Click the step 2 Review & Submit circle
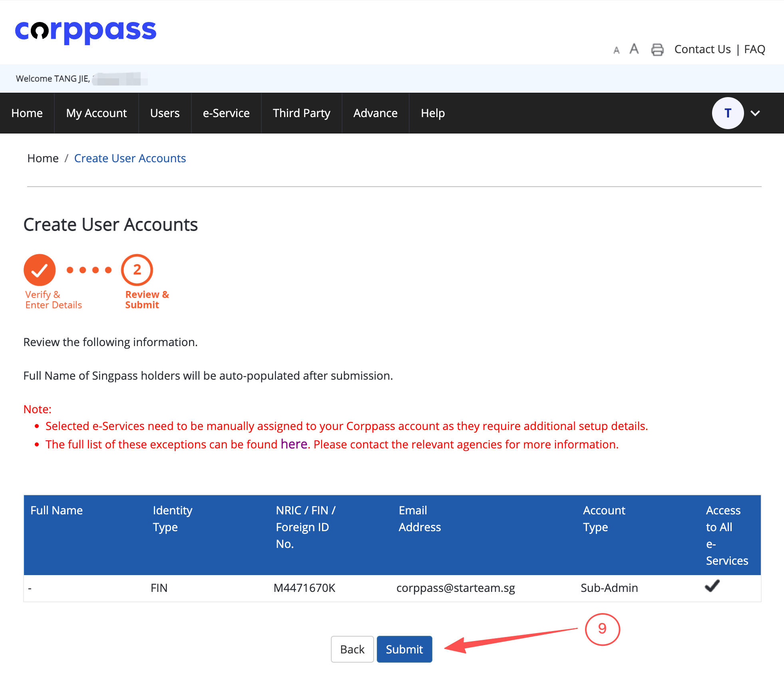784x689 pixels. coord(137,270)
